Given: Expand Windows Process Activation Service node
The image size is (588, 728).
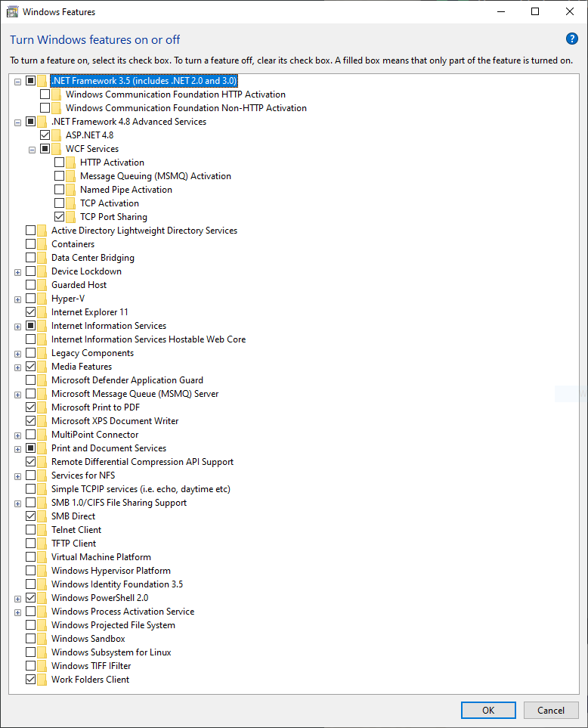Looking at the screenshot, I should coord(17,612).
